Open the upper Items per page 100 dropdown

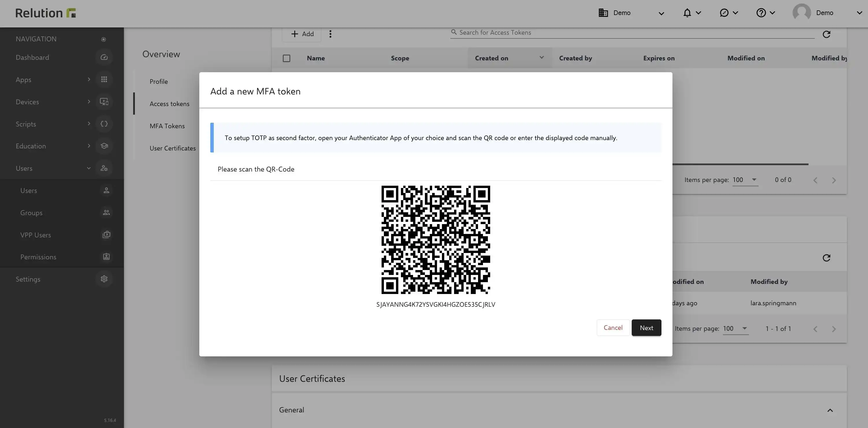click(x=745, y=180)
